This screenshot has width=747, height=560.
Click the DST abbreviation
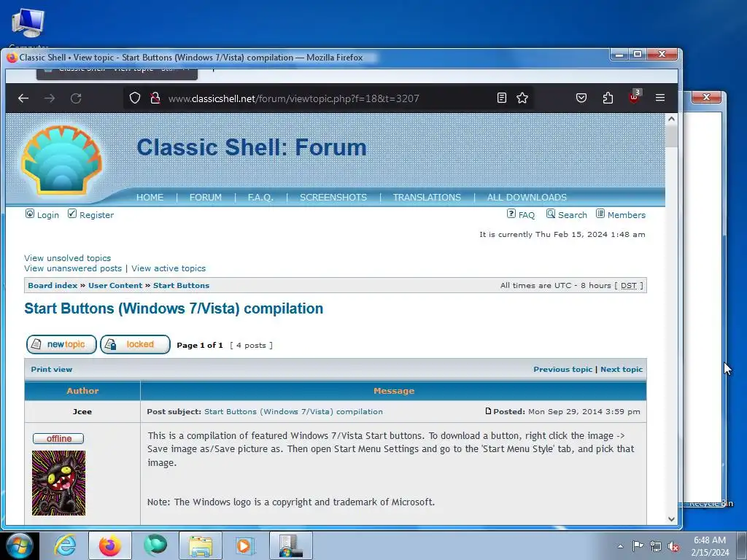[628, 285]
